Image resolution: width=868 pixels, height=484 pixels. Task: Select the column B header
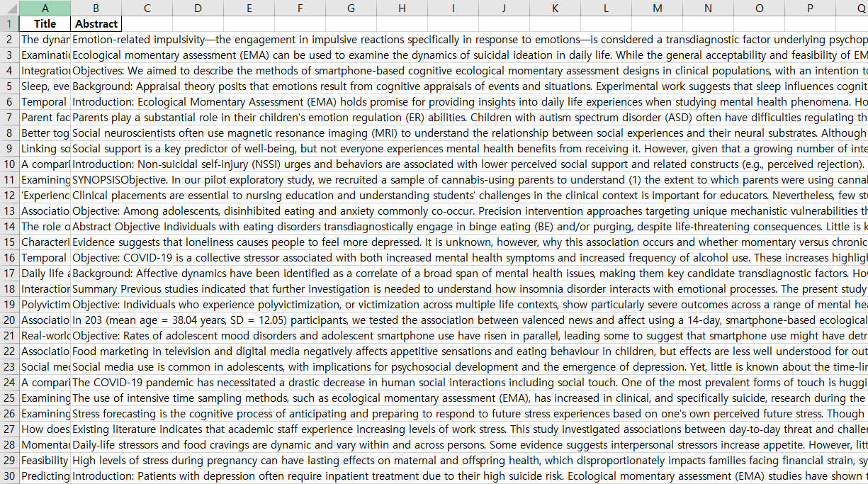[x=96, y=8]
